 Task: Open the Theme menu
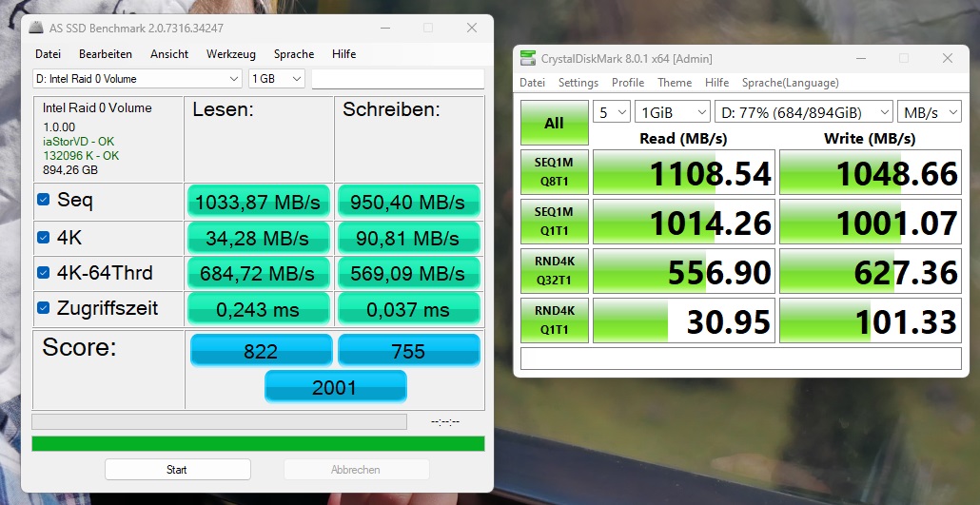tap(675, 83)
